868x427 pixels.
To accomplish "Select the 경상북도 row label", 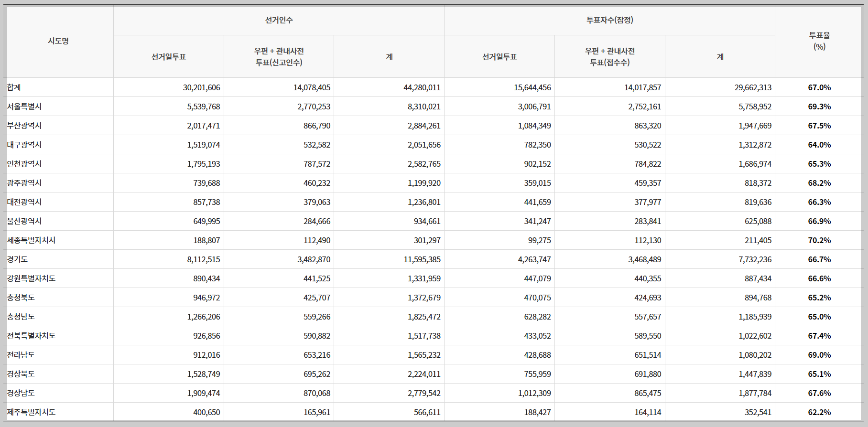I will pyautogui.click(x=21, y=374).
